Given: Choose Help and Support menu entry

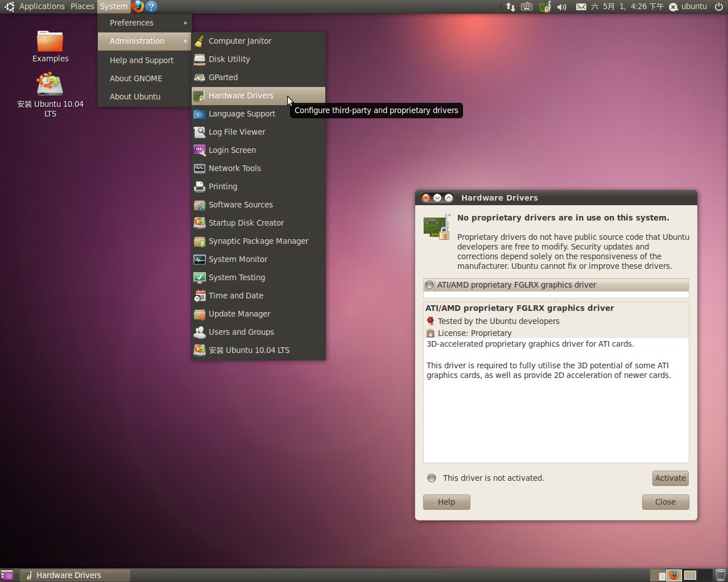Looking at the screenshot, I should coord(144,60).
